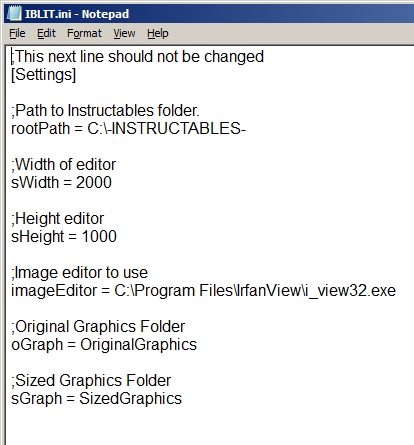
Task: Open the Edit menu
Action: (x=46, y=33)
